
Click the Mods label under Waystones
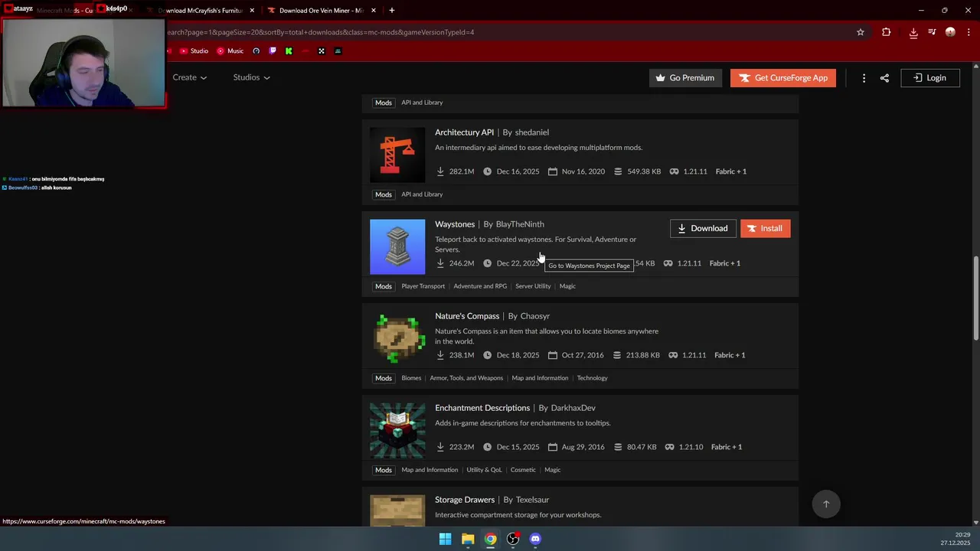(384, 286)
